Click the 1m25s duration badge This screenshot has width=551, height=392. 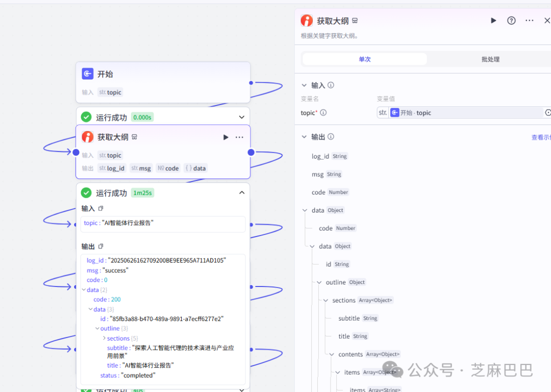[142, 193]
